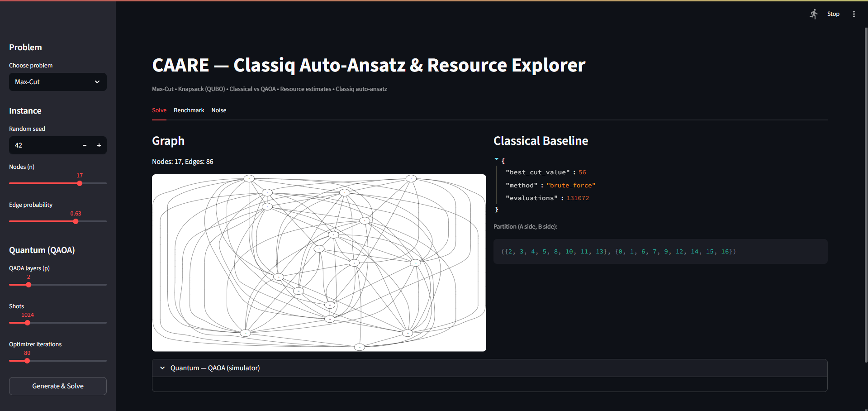Click the page vertical scrollbar
Viewport: 868px width, 411px height.
point(866,195)
